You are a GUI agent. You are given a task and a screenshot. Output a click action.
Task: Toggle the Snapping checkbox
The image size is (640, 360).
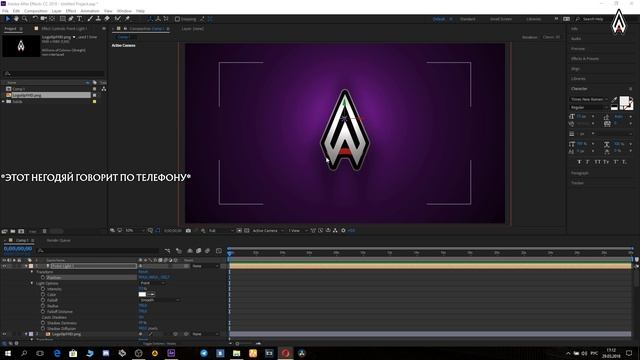pos(177,19)
